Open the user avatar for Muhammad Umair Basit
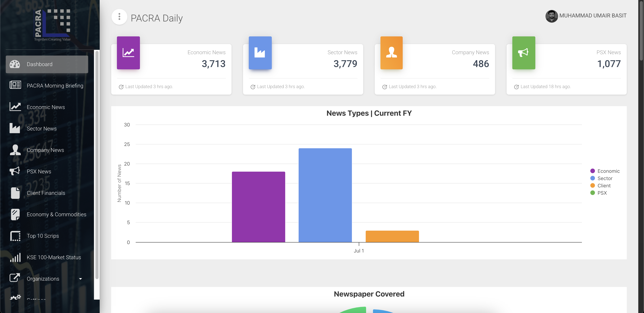644x313 pixels. (551, 16)
